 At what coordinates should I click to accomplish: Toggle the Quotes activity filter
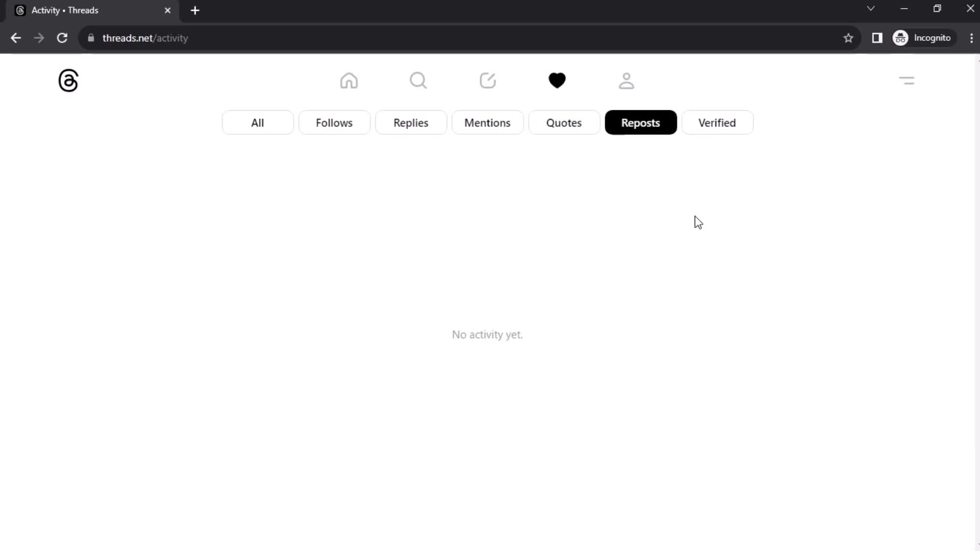[x=564, y=122]
